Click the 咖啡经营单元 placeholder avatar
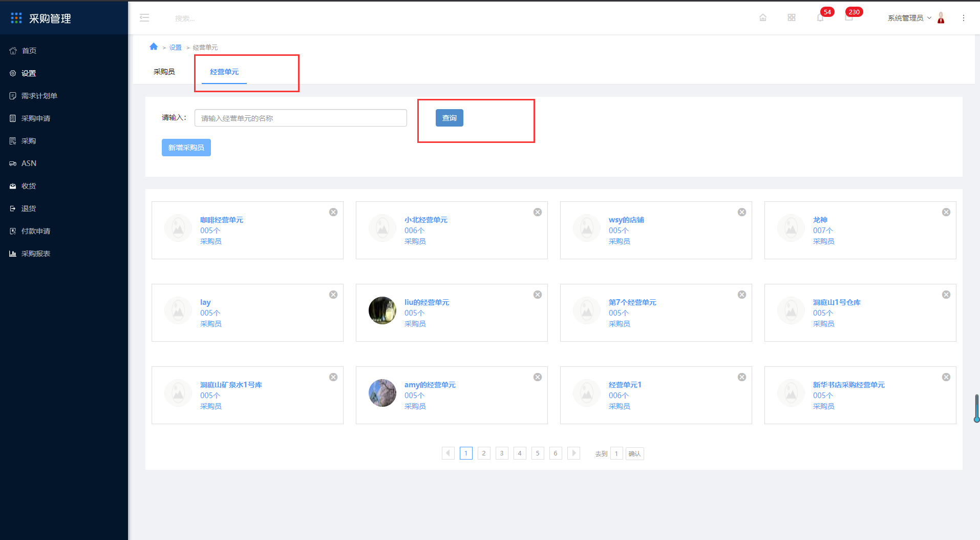The width and height of the screenshot is (980, 540). (x=178, y=228)
